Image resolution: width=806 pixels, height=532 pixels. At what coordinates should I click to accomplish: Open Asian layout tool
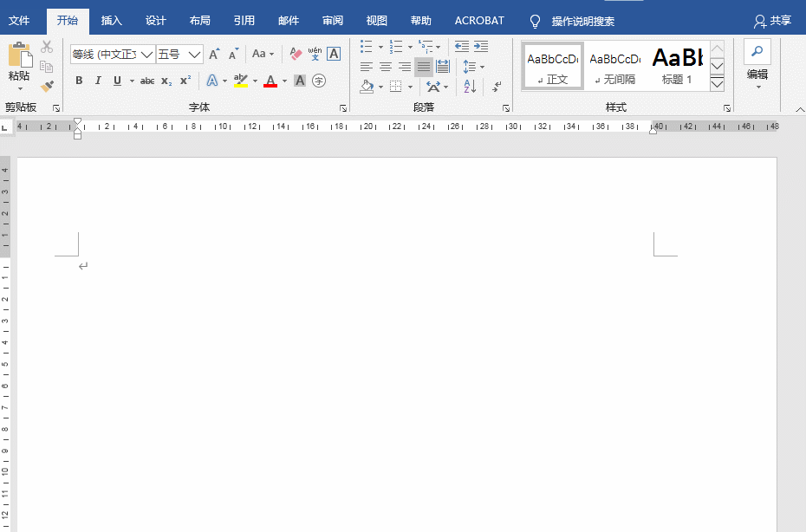(433, 87)
